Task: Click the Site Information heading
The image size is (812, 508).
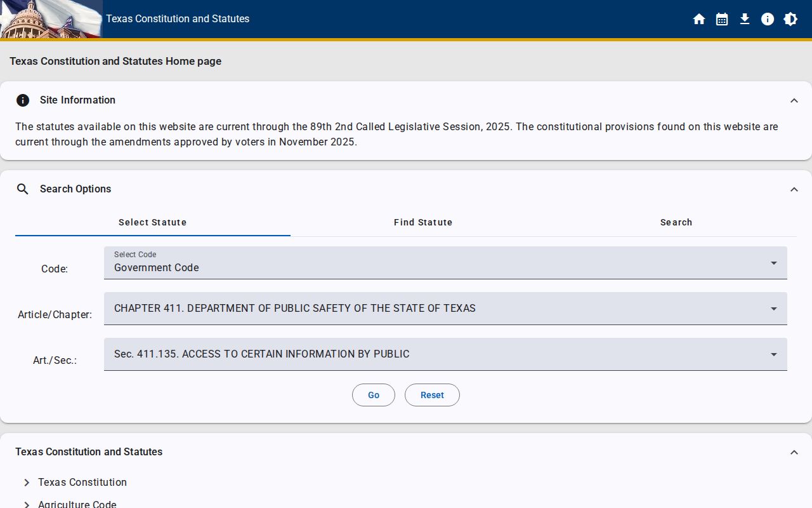Action: [x=77, y=100]
